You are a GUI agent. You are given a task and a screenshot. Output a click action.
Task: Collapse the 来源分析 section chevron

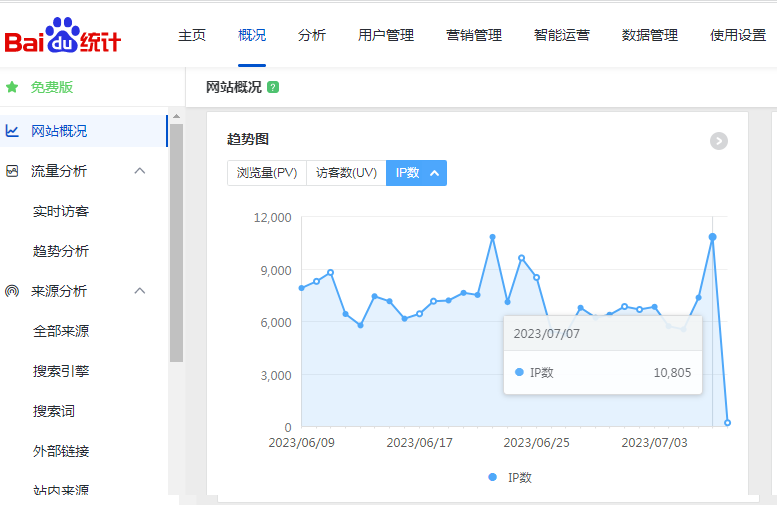(x=140, y=291)
